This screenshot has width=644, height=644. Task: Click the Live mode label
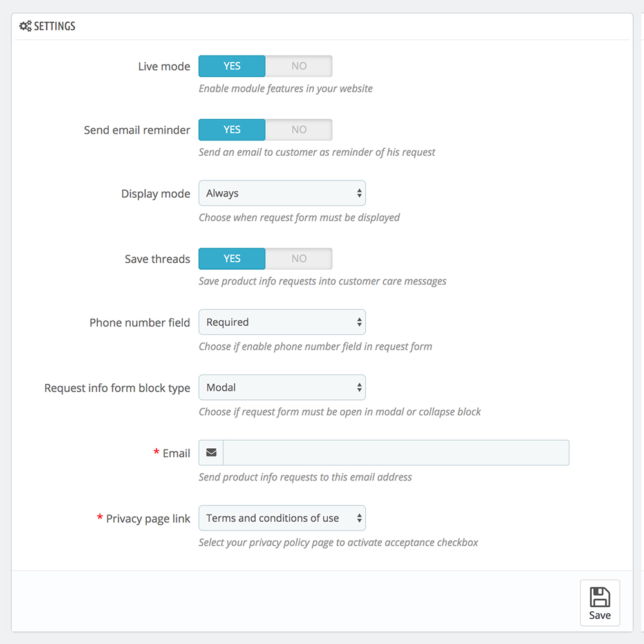click(x=164, y=66)
